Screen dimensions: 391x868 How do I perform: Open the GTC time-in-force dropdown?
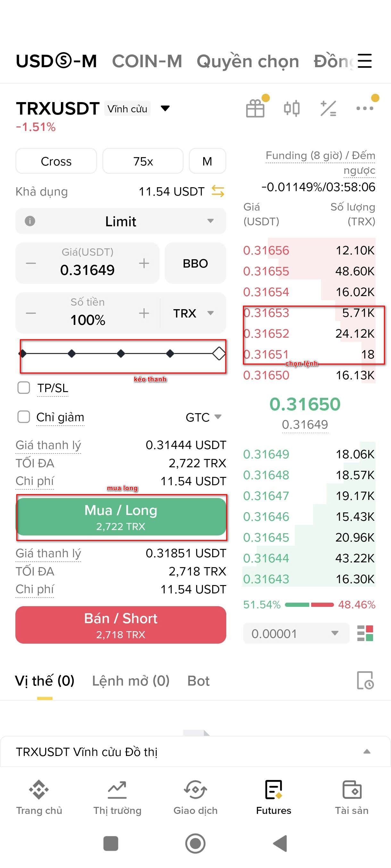(x=204, y=417)
